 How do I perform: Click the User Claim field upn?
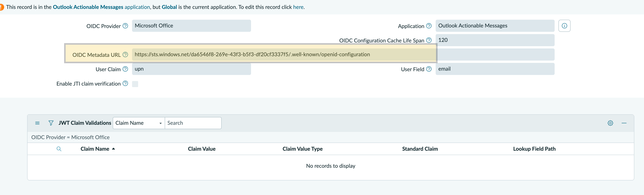click(x=191, y=69)
